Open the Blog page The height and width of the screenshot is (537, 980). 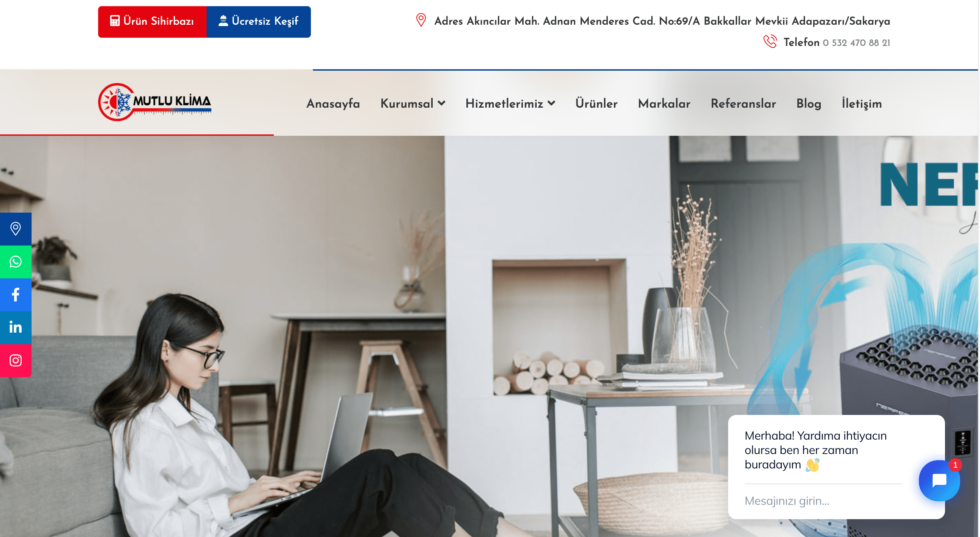pos(809,104)
